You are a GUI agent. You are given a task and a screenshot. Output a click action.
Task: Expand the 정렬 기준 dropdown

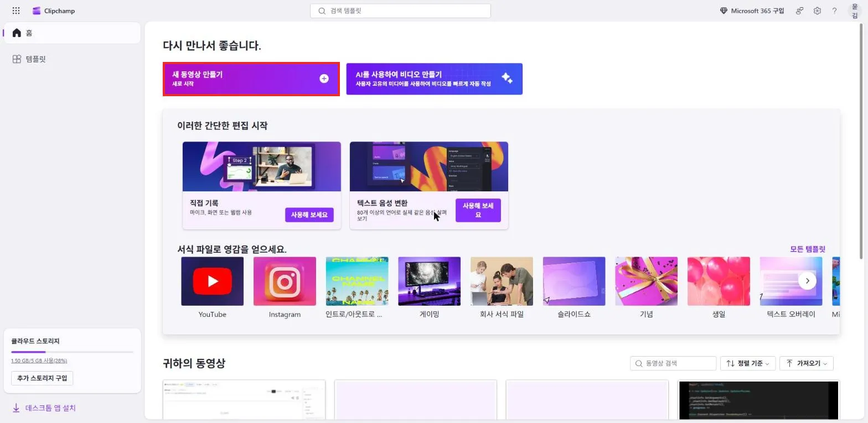(748, 363)
